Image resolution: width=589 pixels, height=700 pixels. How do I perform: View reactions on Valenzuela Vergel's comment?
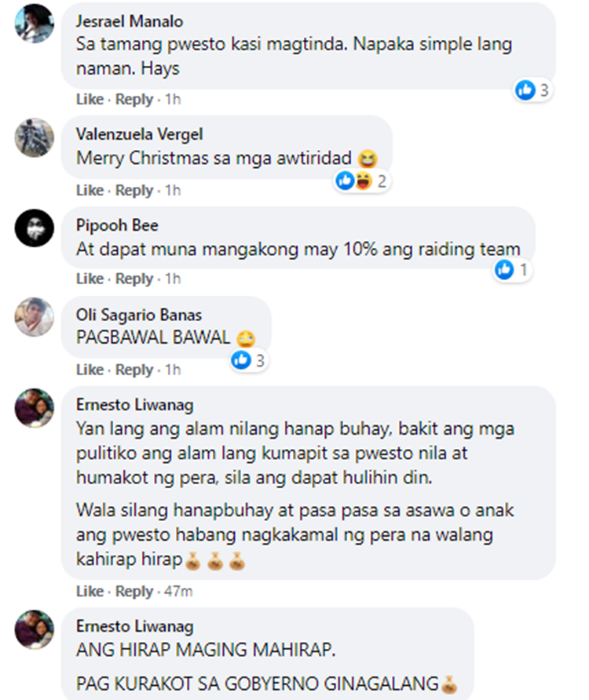362,180
